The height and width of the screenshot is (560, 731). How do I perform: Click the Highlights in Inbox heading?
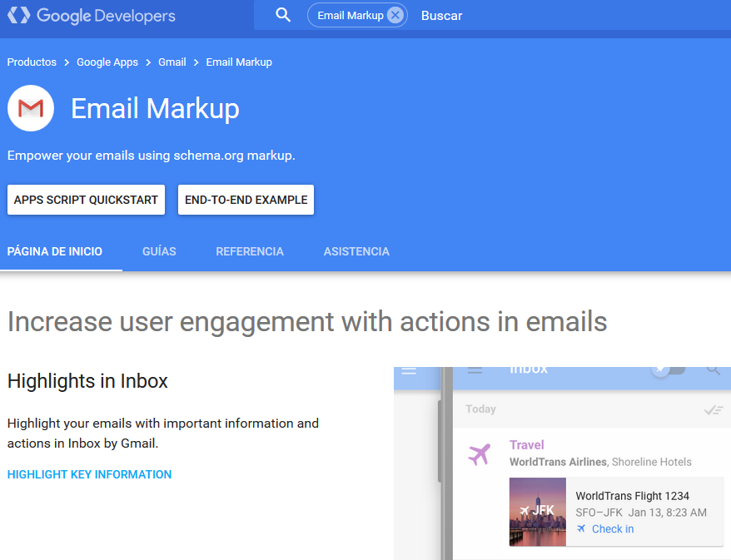coord(87,381)
